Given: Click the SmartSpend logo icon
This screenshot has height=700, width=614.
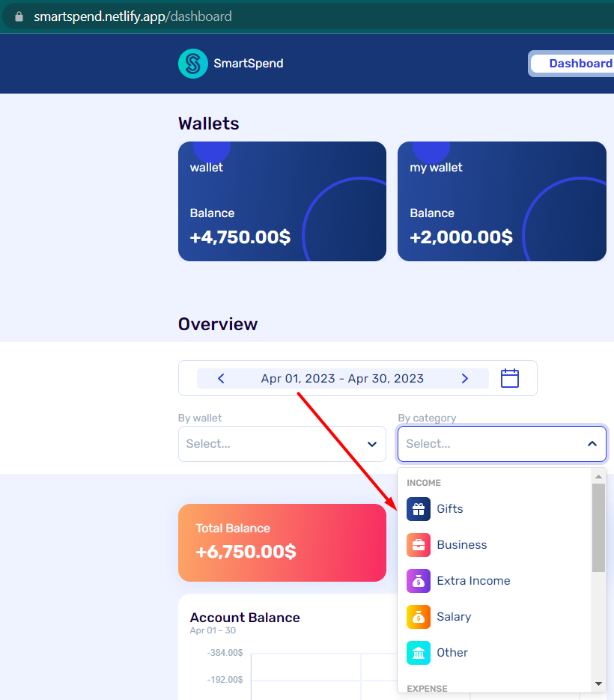Looking at the screenshot, I should [x=193, y=64].
